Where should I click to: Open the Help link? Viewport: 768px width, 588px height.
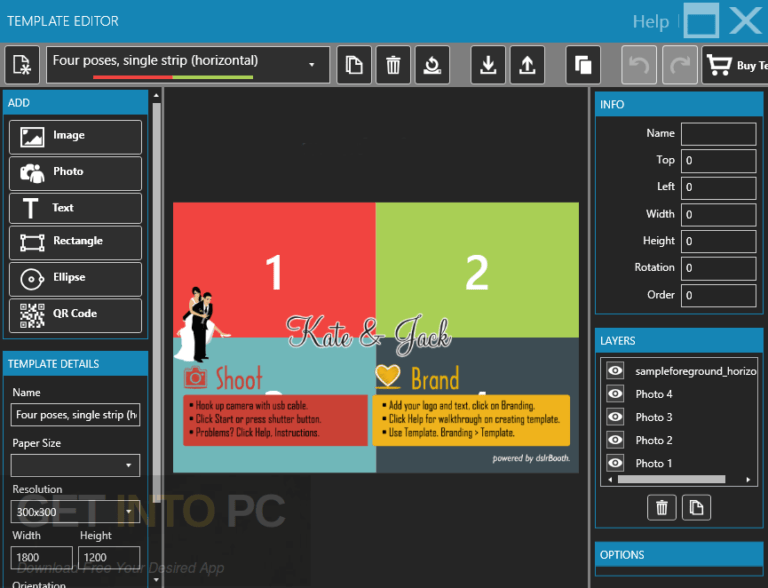650,22
